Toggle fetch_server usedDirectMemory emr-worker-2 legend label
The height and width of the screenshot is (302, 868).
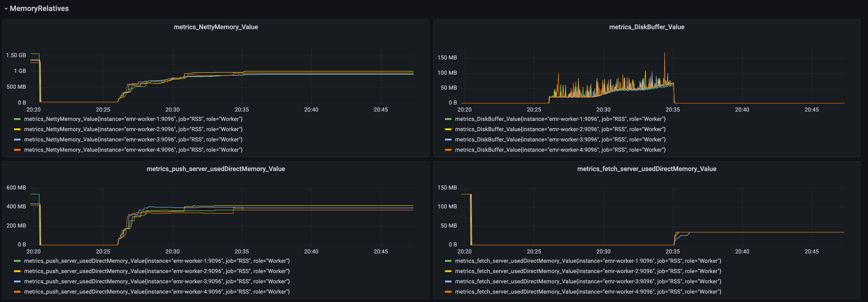click(588, 271)
